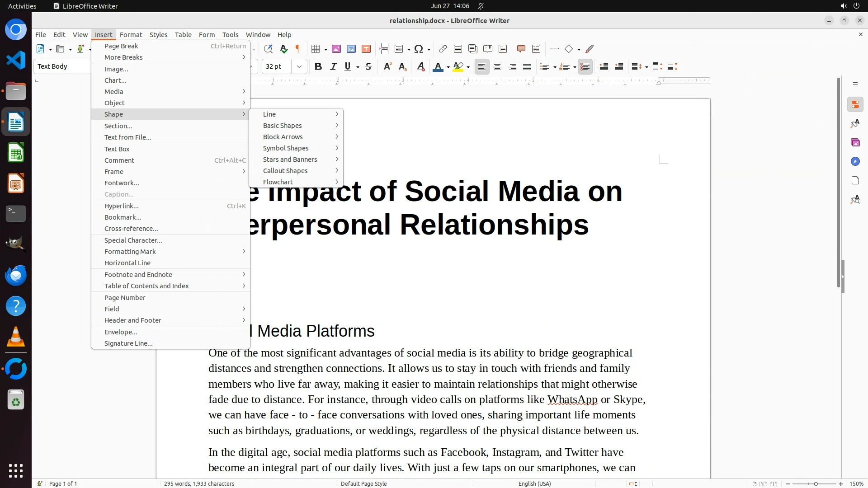Toggle bold formatting
Viewport: 868px width, 488px height.
point(318,67)
